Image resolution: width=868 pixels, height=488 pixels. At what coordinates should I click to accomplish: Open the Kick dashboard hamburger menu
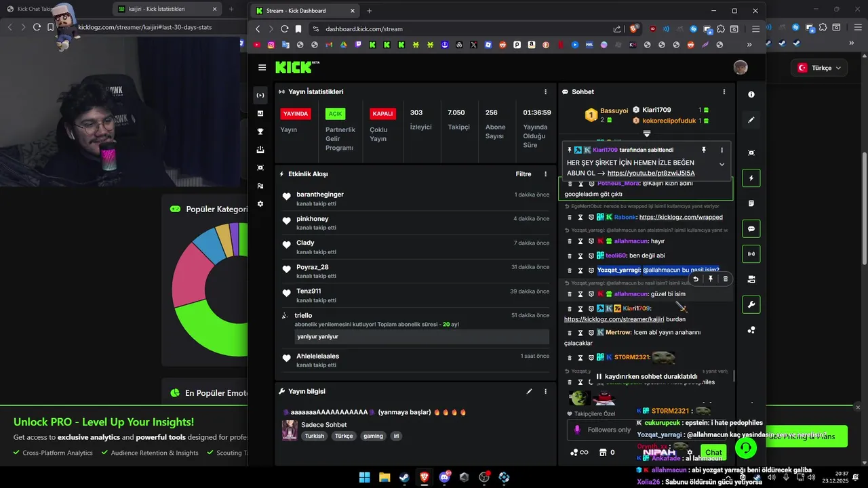(x=262, y=67)
